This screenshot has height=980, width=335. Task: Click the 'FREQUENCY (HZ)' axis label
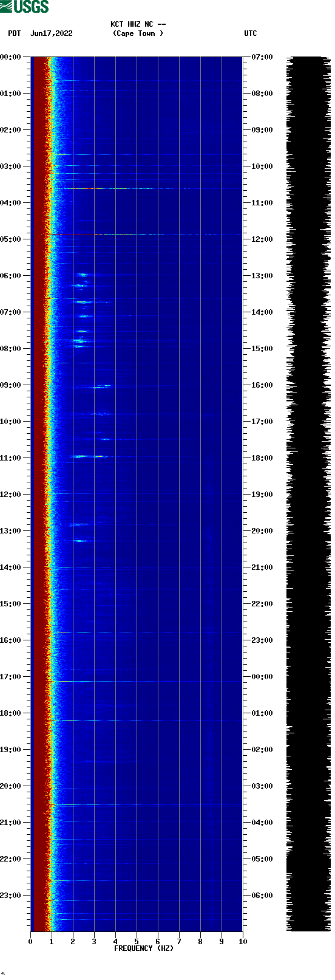pyautogui.click(x=144, y=948)
